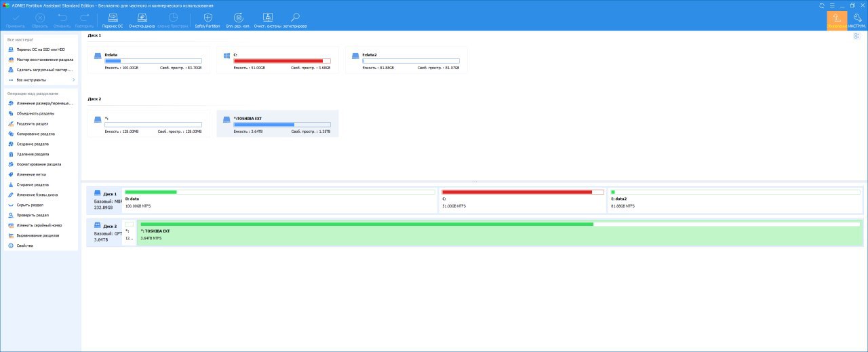Open the hamburger menu in title bar
Viewport: 868px width, 352px height.
[831, 5]
